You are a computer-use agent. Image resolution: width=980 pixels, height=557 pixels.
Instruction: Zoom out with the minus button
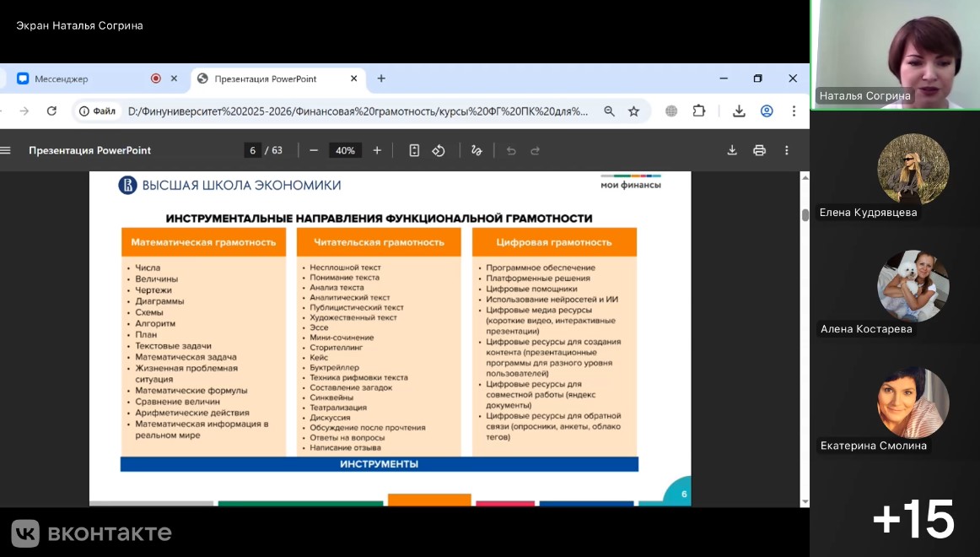[314, 150]
